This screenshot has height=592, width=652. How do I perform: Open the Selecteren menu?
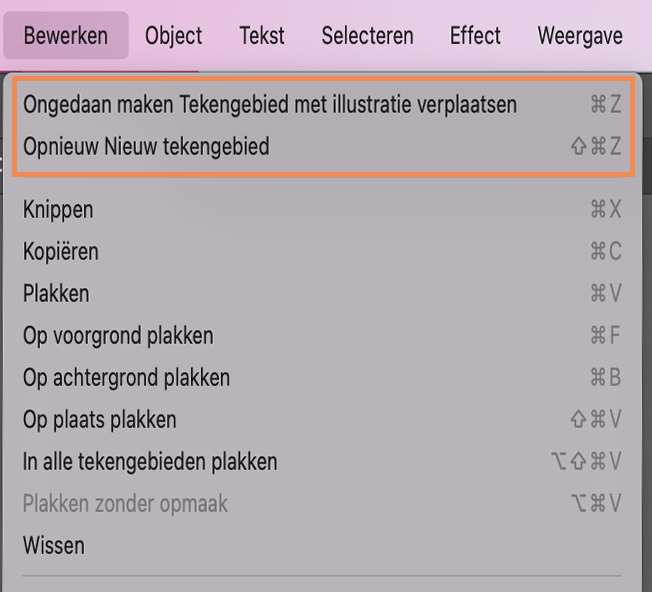point(367,36)
